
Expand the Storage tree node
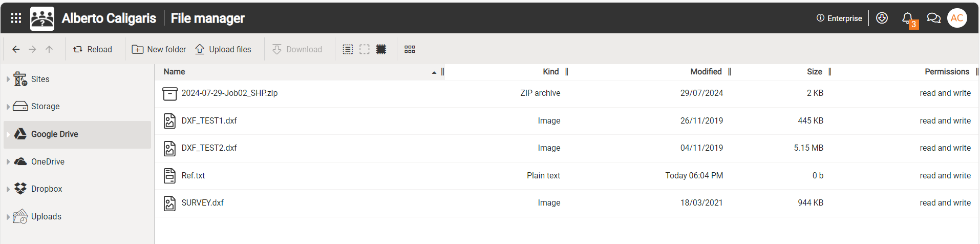click(x=8, y=107)
